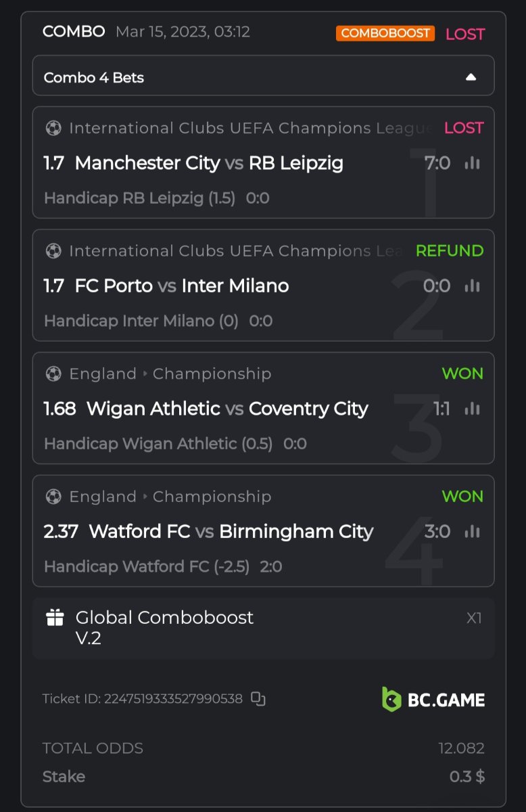Open FC Porto vs Inter Milano match
This screenshot has width=526, height=812.
pos(182,286)
